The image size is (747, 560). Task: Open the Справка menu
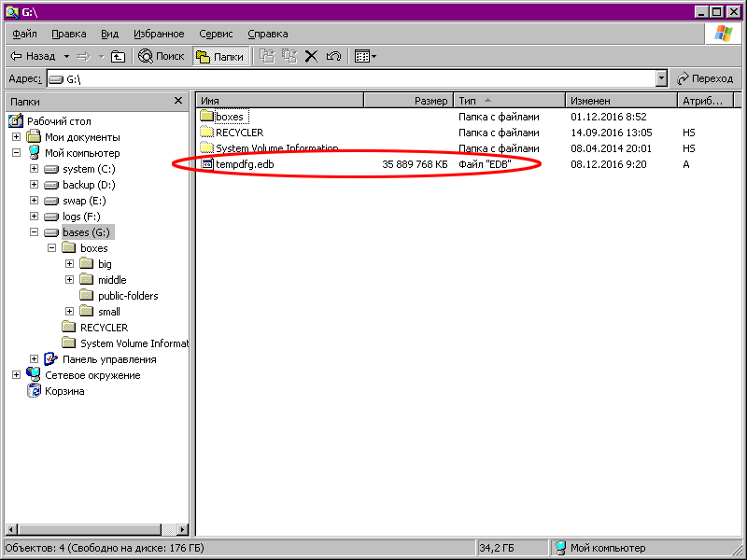click(268, 34)
